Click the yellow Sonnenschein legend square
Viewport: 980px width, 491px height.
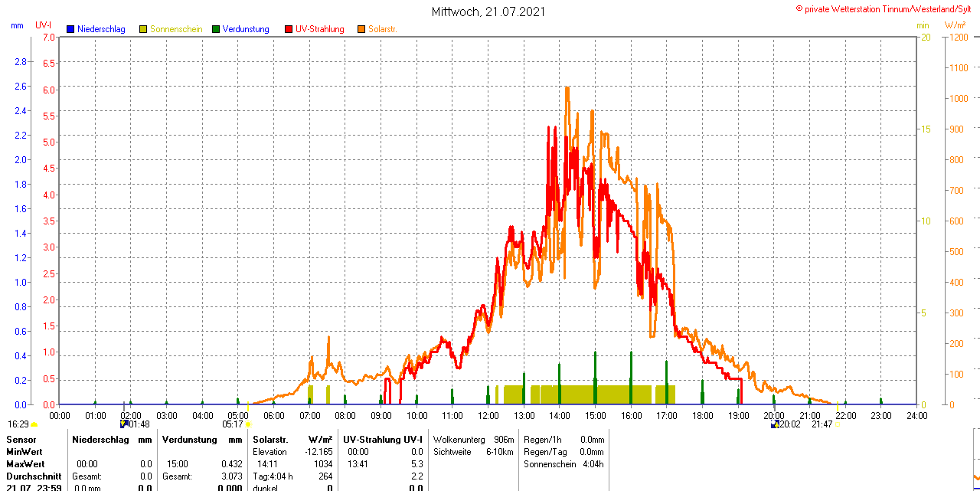[143, 29]
